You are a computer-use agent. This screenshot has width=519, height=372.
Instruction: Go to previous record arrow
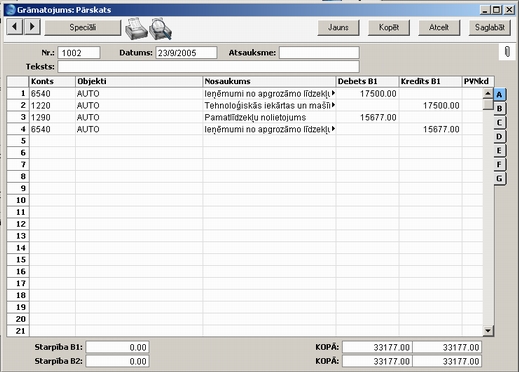point(15,26)
